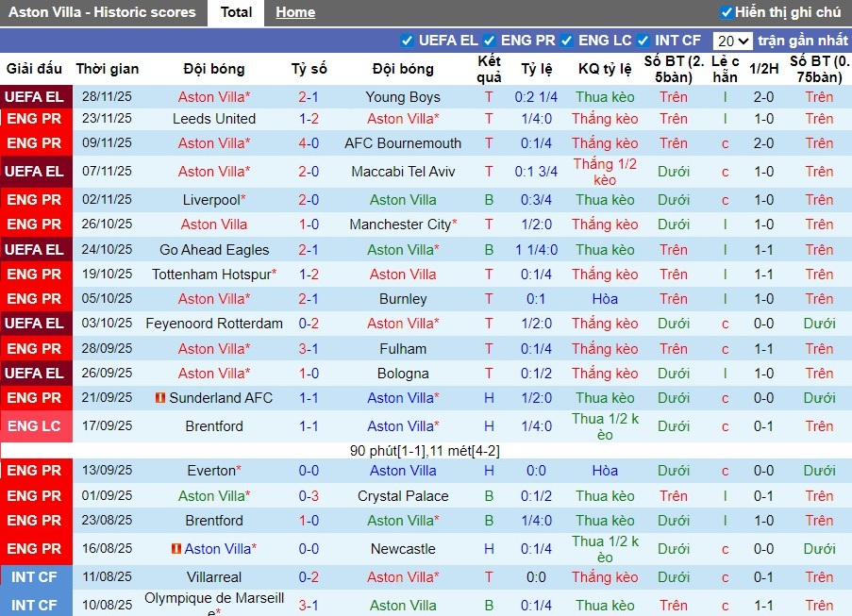Click the 4-0 score against AFC Bournemouth
The image size is (852, 616).
[309, 143]
